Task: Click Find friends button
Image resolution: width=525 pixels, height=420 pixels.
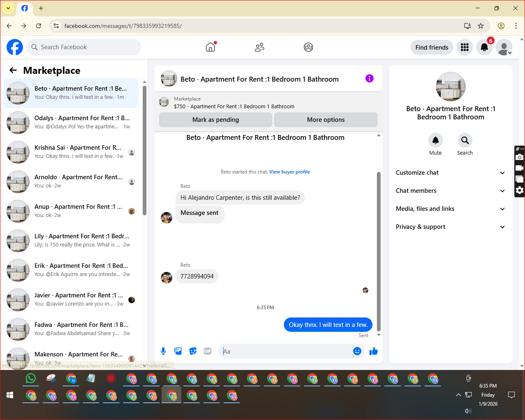Action: tap(432, 47)
